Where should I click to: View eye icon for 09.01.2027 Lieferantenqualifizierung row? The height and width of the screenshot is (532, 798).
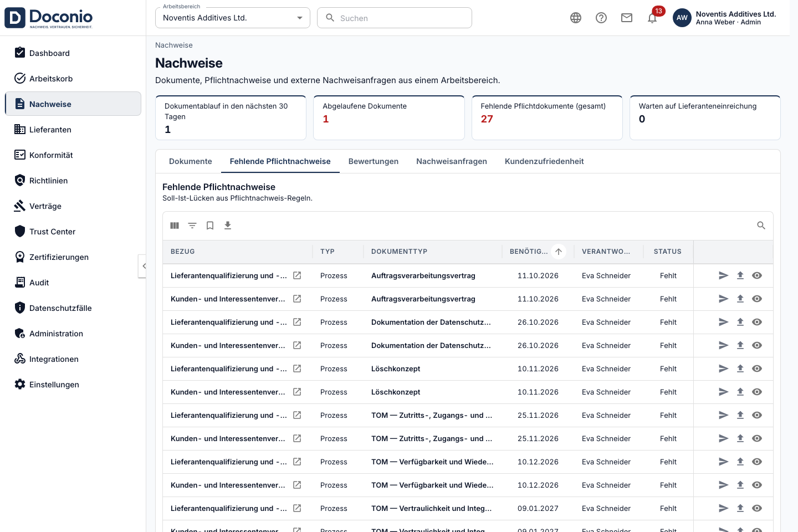(x=757, y=508)
